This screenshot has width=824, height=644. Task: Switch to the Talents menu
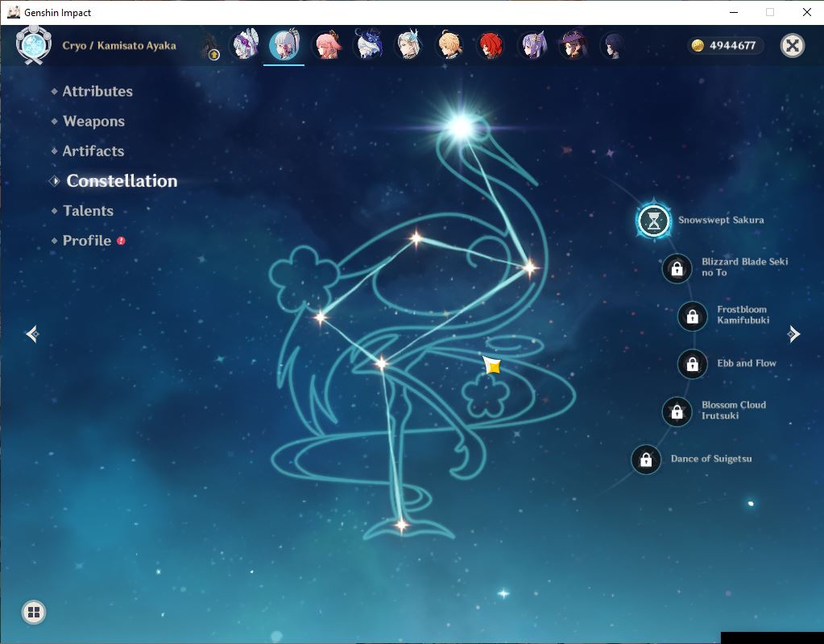[88, 211]
